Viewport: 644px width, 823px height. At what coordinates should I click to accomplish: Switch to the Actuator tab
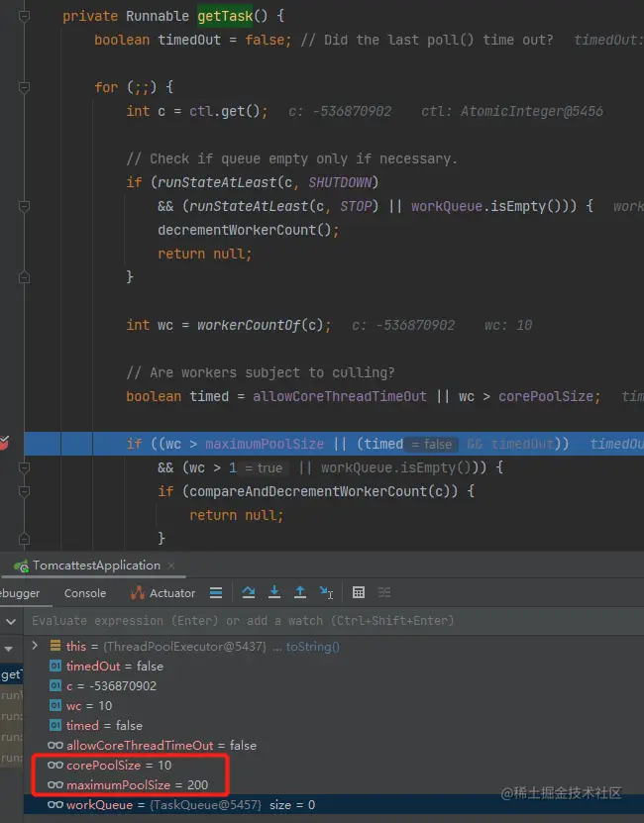(x=162, y=593)
